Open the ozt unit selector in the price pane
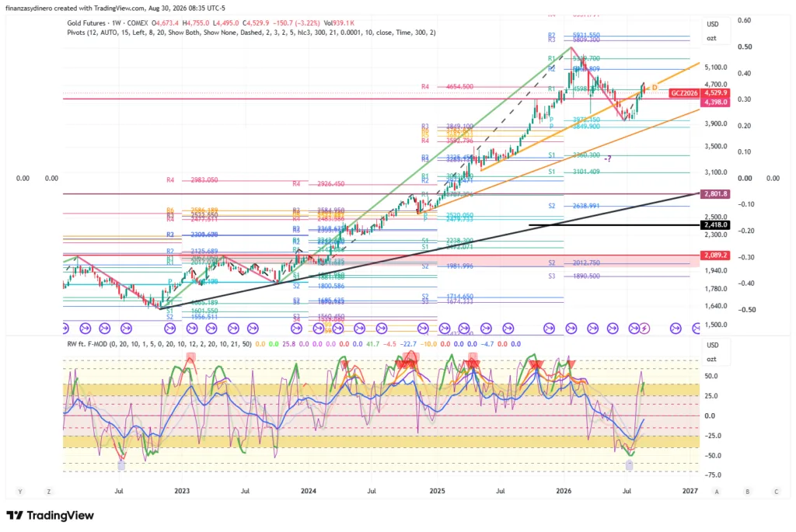The height and width of the screenshot is (532, 796). click(712, 38)
